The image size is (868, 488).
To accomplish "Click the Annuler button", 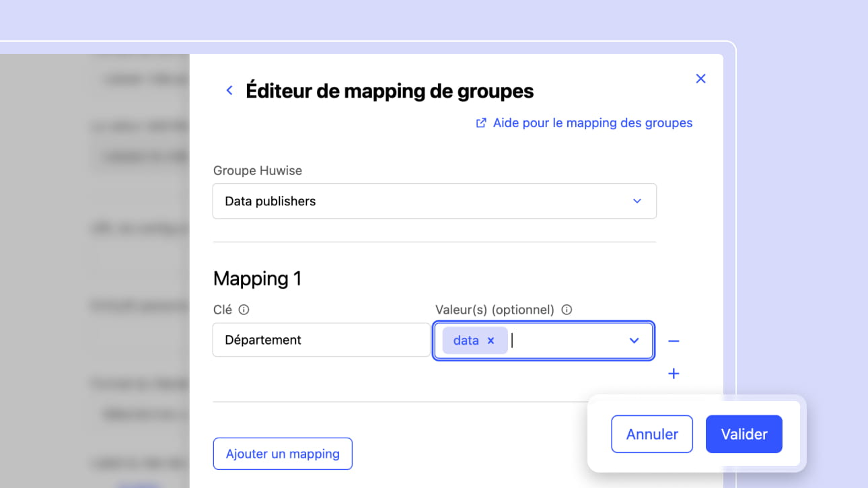I will pyautogui.click(x=651, y=434).
